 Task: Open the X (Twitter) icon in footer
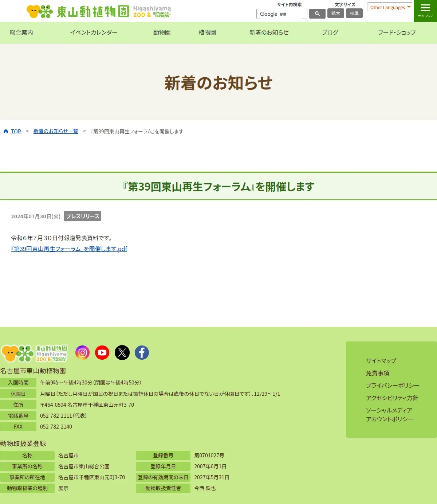122,352
